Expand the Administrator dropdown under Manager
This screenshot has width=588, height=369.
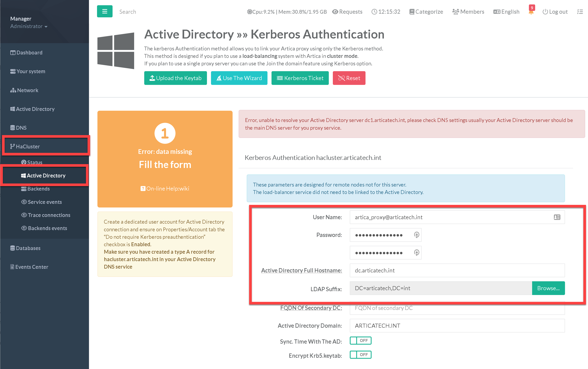(29, 26)
